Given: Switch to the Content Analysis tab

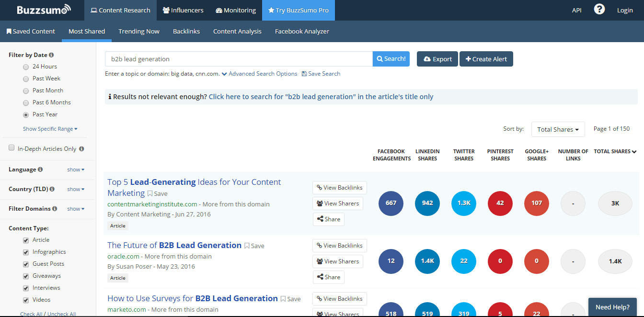Looking at the screenshot, I should (x=237, y=31).
